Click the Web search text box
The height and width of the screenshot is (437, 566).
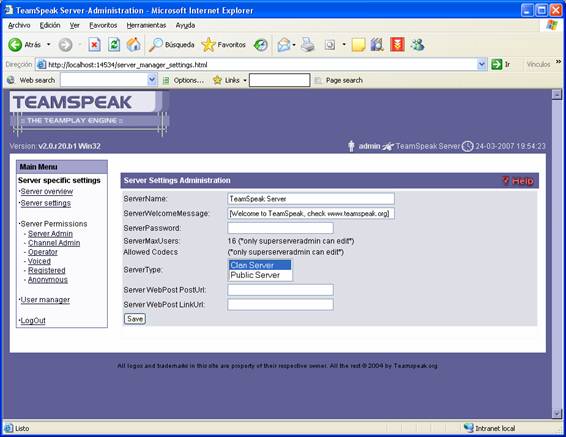coord(104,80)
